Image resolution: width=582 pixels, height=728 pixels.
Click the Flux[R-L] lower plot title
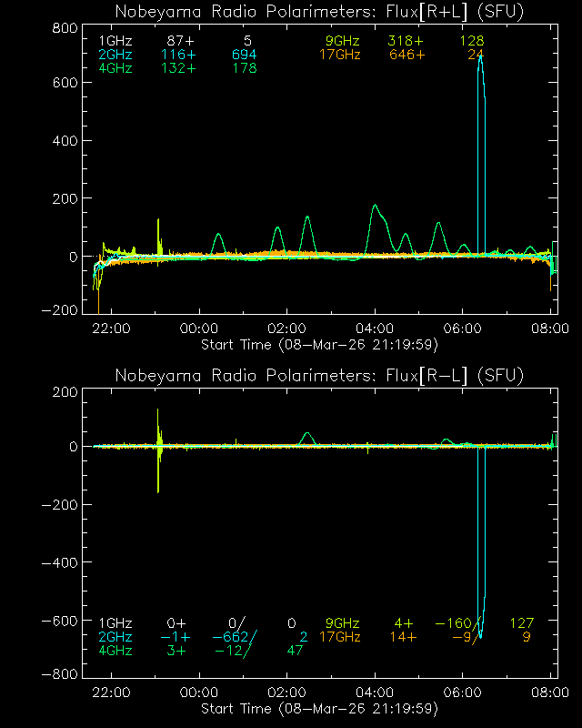coord(320,376)
